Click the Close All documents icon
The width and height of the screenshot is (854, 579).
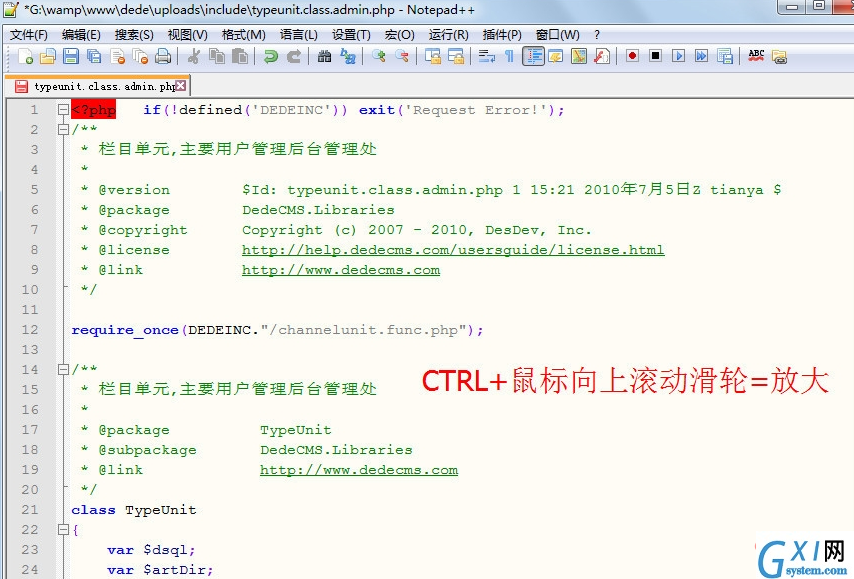pos(140,56)
